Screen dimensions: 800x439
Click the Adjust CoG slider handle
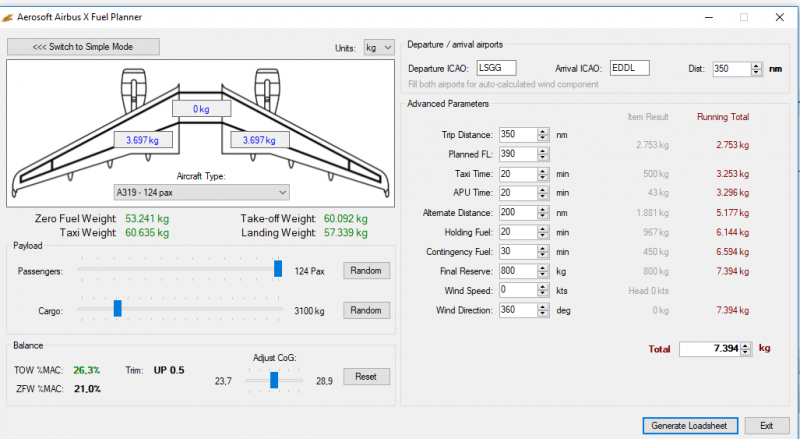coord(274,380)
